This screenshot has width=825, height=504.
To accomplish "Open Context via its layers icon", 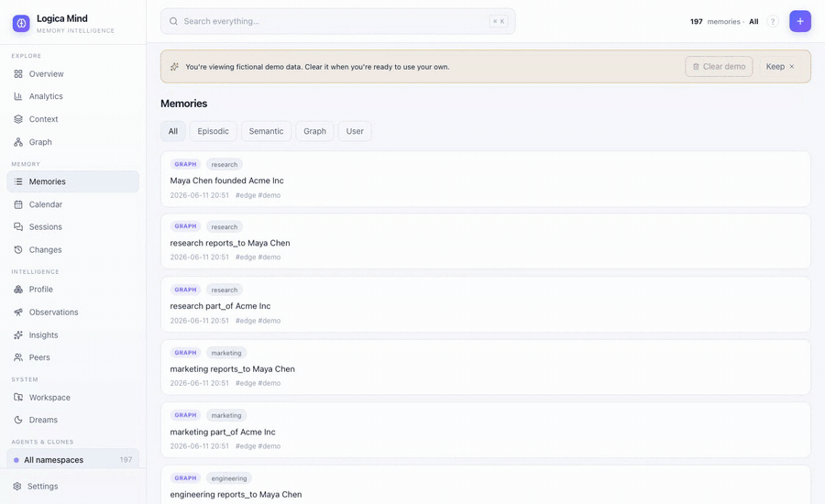I will pos(18,119).
